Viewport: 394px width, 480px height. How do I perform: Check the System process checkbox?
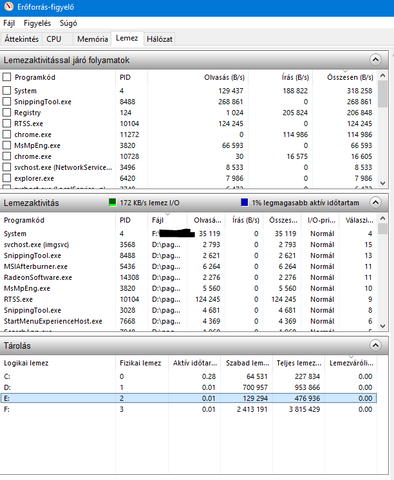tap(7, 90)
